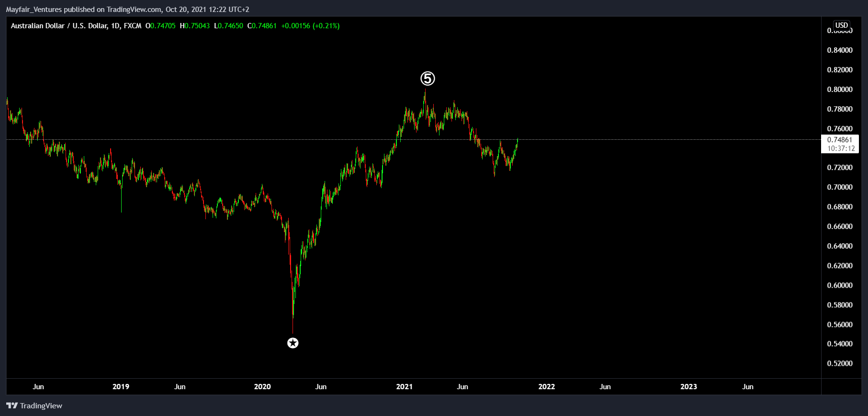The height and width of the screenshot is (416, 868).
Task: Click the circled 5 wave label
Action: (428, 79)
